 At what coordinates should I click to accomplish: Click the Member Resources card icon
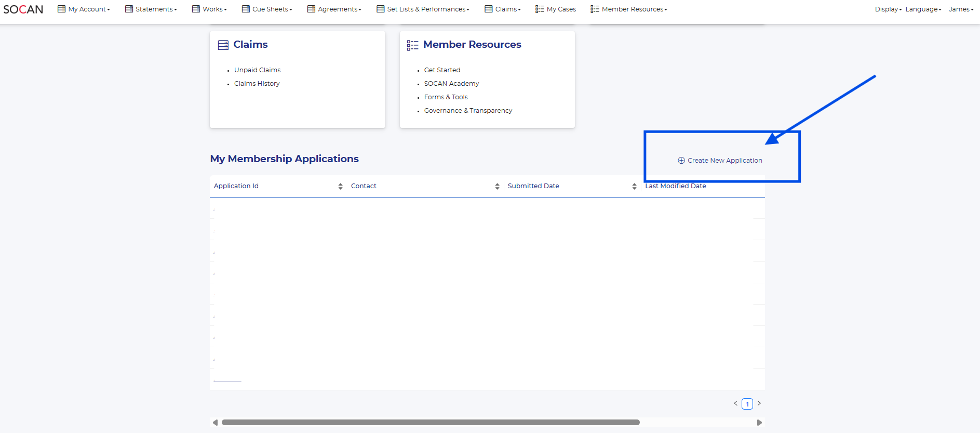(412, 45)
